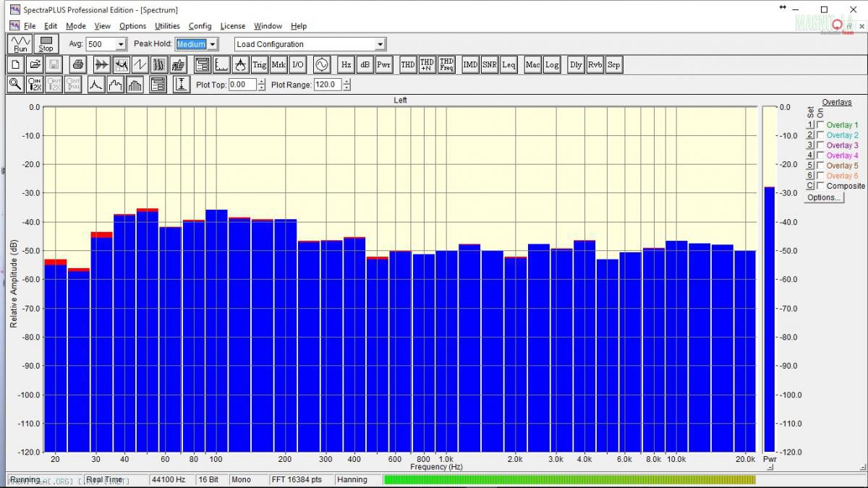Screen dimensions: 868x488
Task: Enable the Composite overlay checkbox
Action: [x=820, y=186]
